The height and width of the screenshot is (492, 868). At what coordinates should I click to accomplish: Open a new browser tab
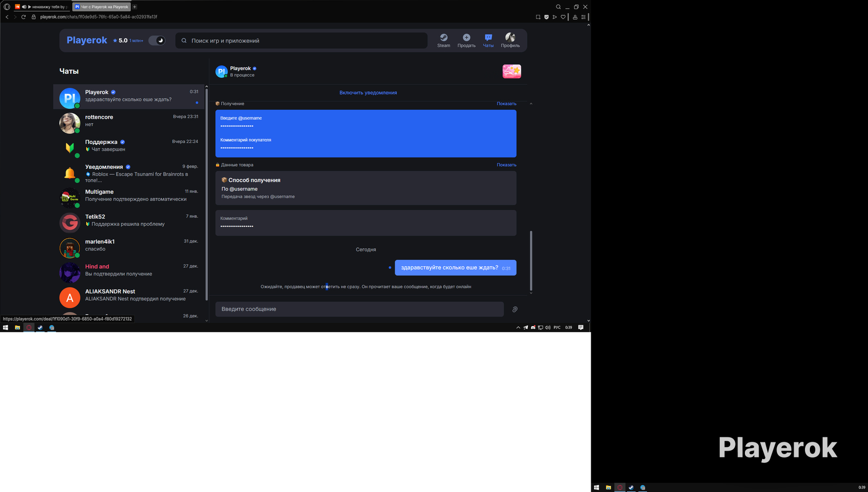pos(135,7)
